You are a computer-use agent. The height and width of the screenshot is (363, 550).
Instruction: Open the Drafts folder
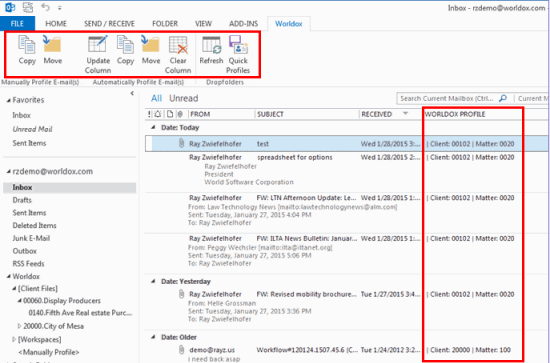(x=22, y=200)
